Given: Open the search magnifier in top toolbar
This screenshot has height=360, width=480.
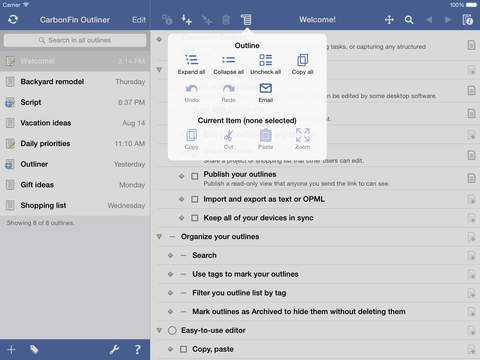Looking at the screenshot, I should click(x=409, y=20).
